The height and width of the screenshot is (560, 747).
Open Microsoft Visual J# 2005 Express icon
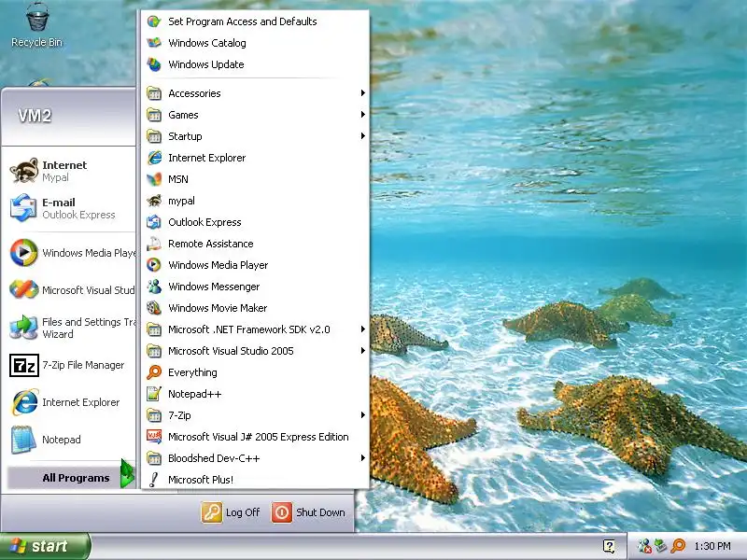click(154, 437)
